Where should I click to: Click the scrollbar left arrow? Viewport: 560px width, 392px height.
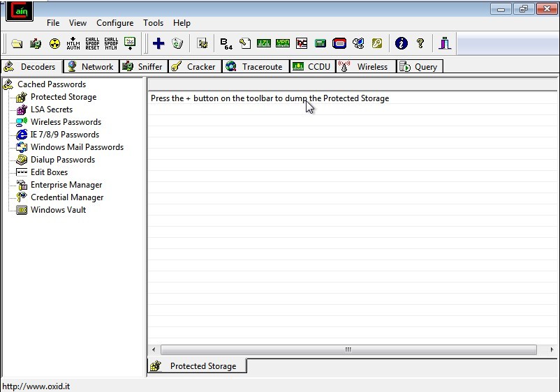tap(154, 349)
